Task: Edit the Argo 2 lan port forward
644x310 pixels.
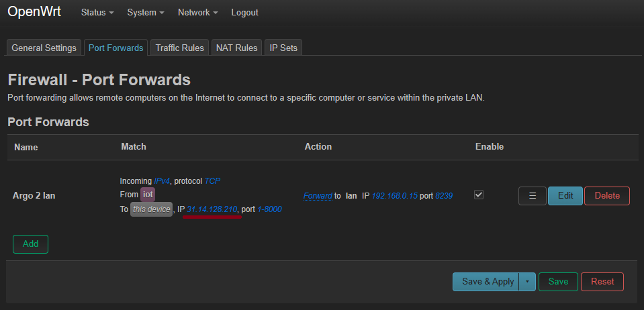Action: pyautogui.click(x=565, y=196)
